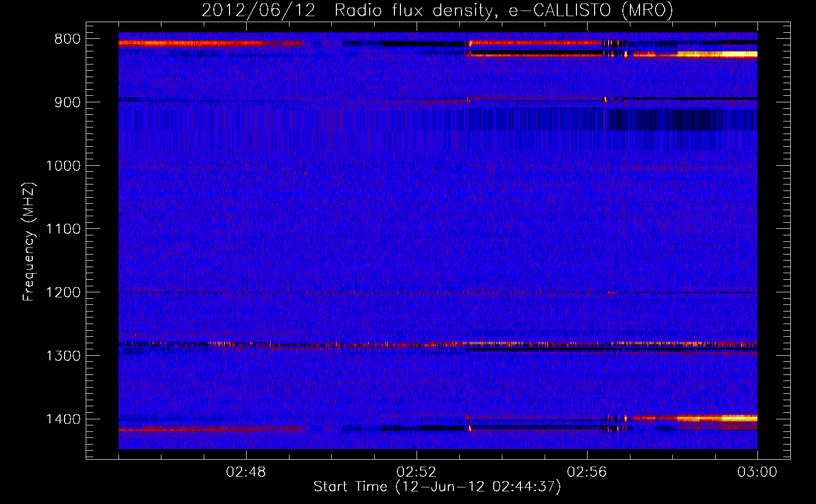The width and height of the screenshot is (816, 504).
Task: Select the 1300 frequency tick label
Action: [x=63, y=356]
